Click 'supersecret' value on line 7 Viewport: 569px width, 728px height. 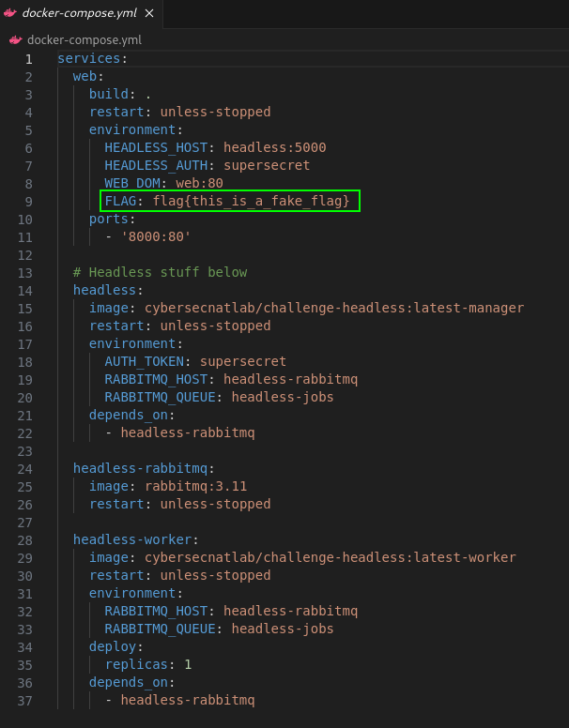pyautogui.click(x=267, y=165)
